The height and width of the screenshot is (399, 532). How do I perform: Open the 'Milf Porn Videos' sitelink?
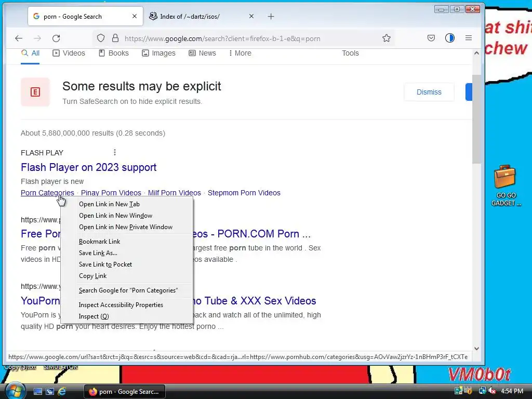[x=175, y=193]
